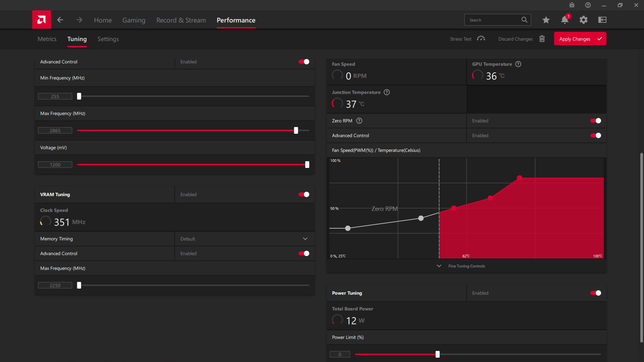Image resolution: width=644 pixels, height=362 pixels.
Task: Select the Performance tab
Action: [x=236, y=20]
